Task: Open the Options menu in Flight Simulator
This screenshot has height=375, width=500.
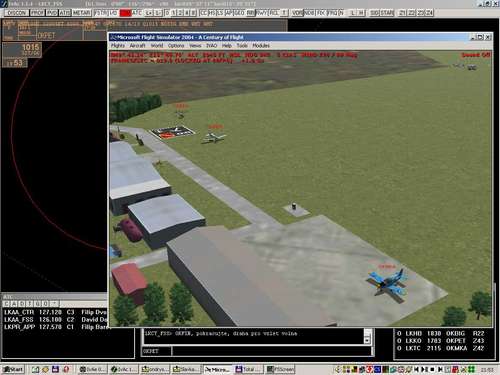Action: [x=176, y=45]
